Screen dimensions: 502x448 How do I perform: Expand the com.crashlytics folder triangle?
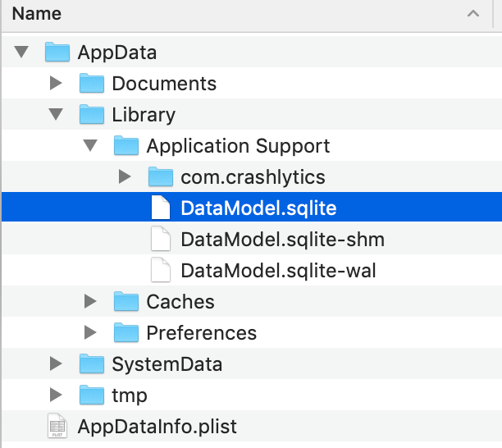[x=125, y=176]
